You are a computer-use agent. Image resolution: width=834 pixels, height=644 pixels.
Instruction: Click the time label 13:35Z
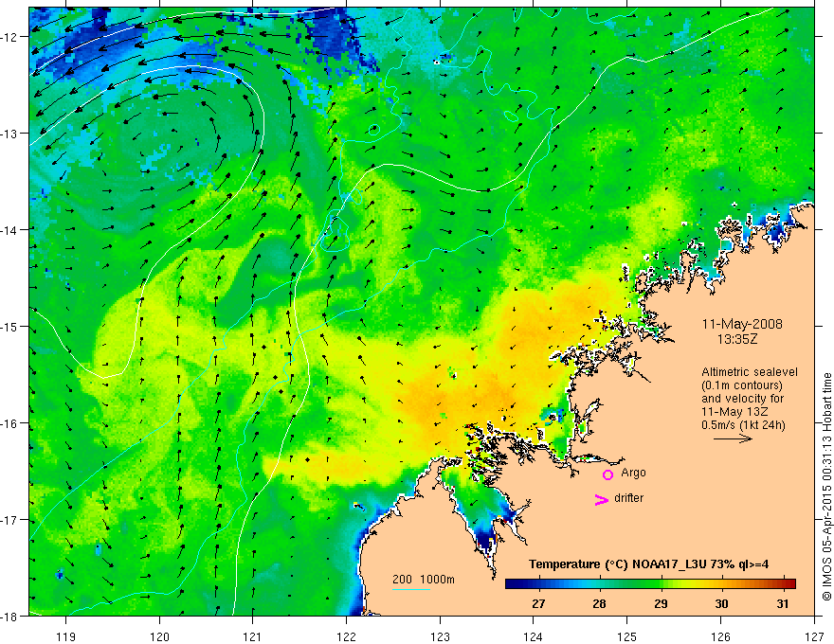point(737,339)
